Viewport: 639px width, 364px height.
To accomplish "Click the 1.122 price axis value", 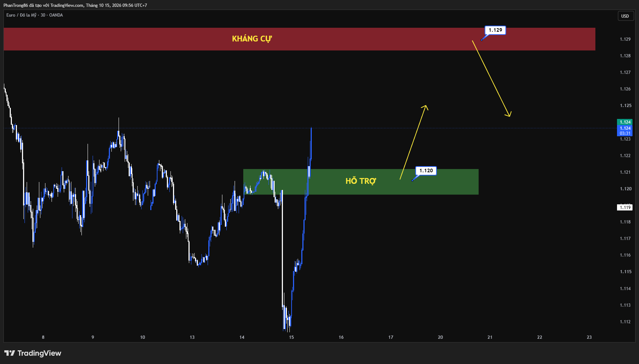I will [625, 156].
